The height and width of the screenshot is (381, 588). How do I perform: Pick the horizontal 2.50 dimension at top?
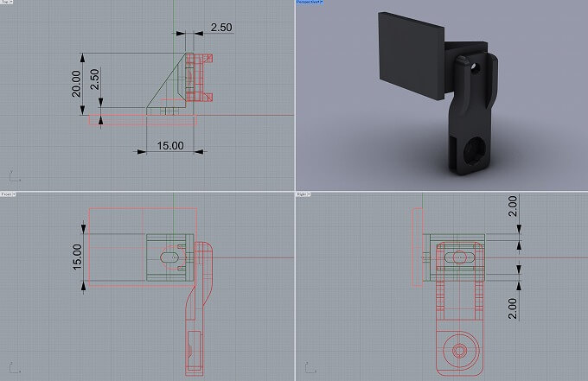pyautogui.click(x=220, y=29)
